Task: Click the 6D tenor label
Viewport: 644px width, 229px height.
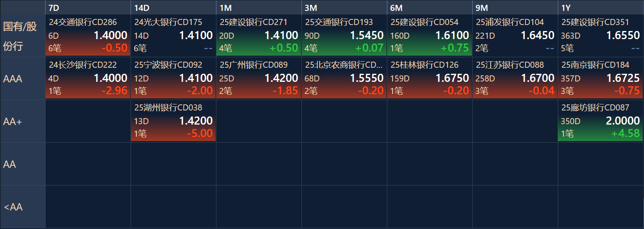Action: point(54,36)
